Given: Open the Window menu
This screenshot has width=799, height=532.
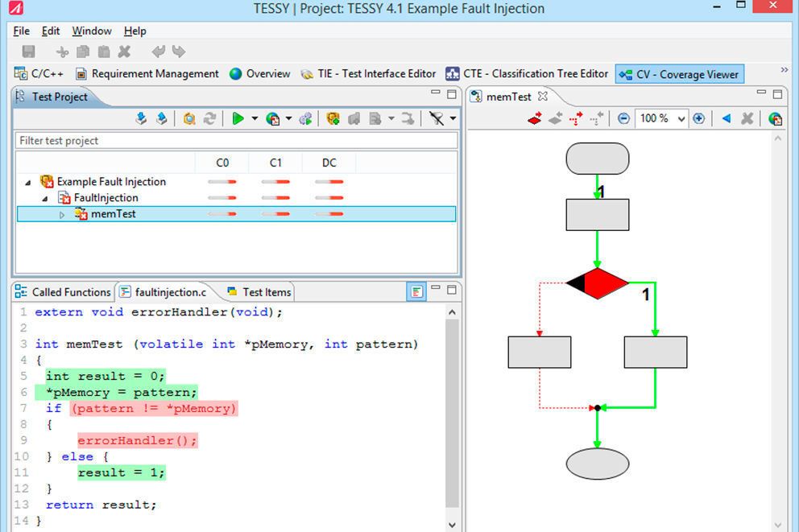Looking at the screenshot, I should click(x=91, y=31).
